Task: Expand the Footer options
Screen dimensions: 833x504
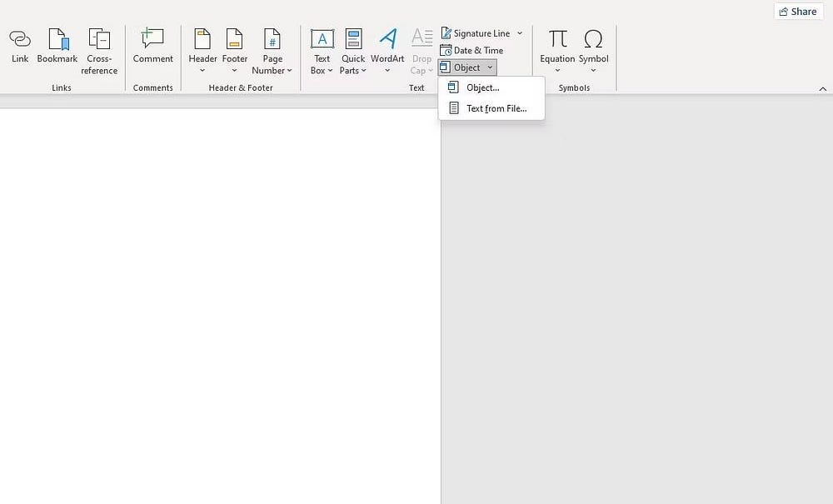Action: 234,50
